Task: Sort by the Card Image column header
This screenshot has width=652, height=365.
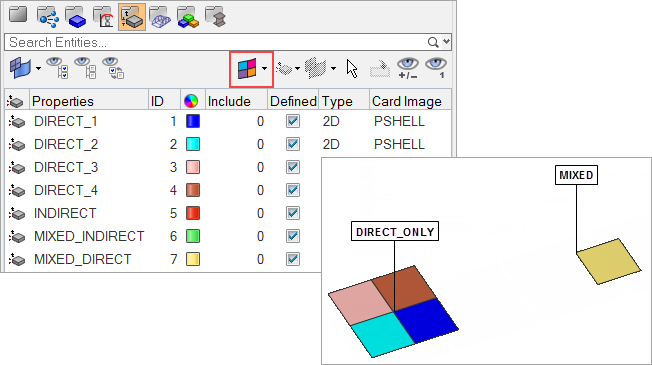Action: (x=407, y=101)
